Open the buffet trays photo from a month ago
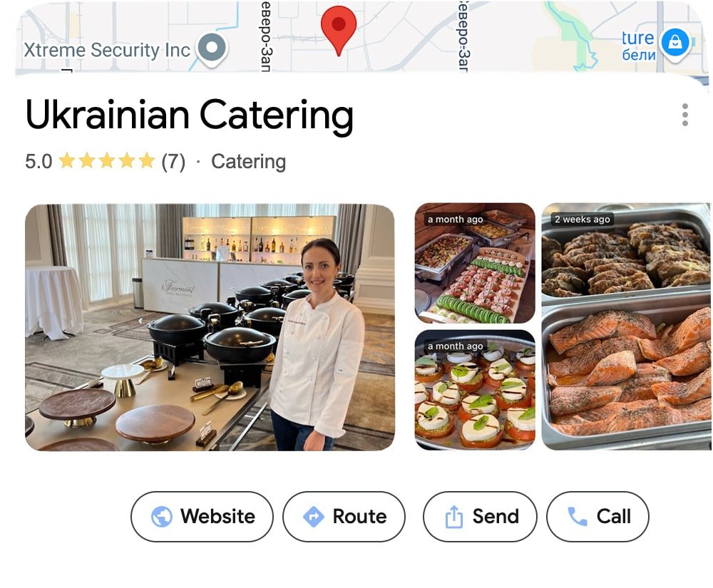Image resolution: width=713 pixels, height=588 pixels. coord(475,263)
